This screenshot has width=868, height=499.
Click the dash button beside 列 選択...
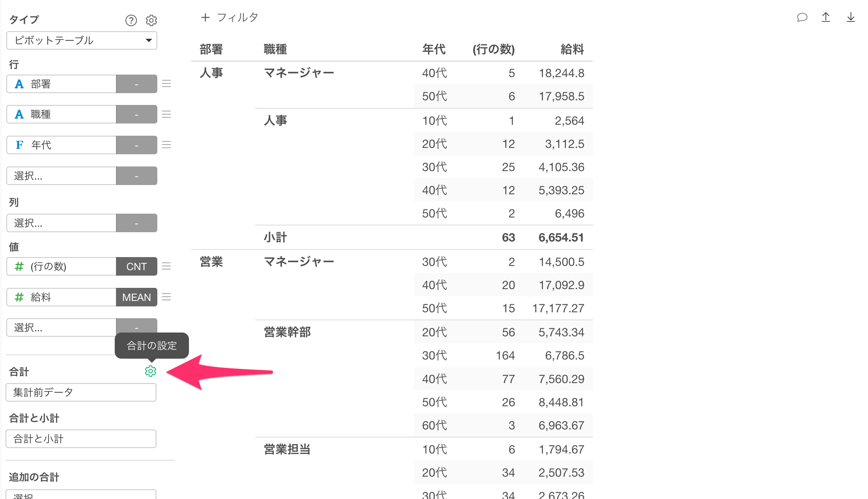(137, 223)
